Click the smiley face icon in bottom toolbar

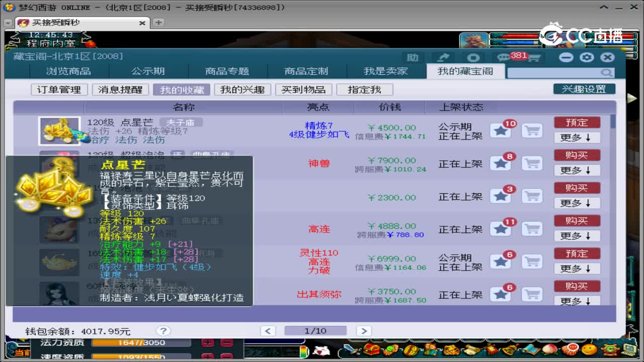click(x=589, y=349)
